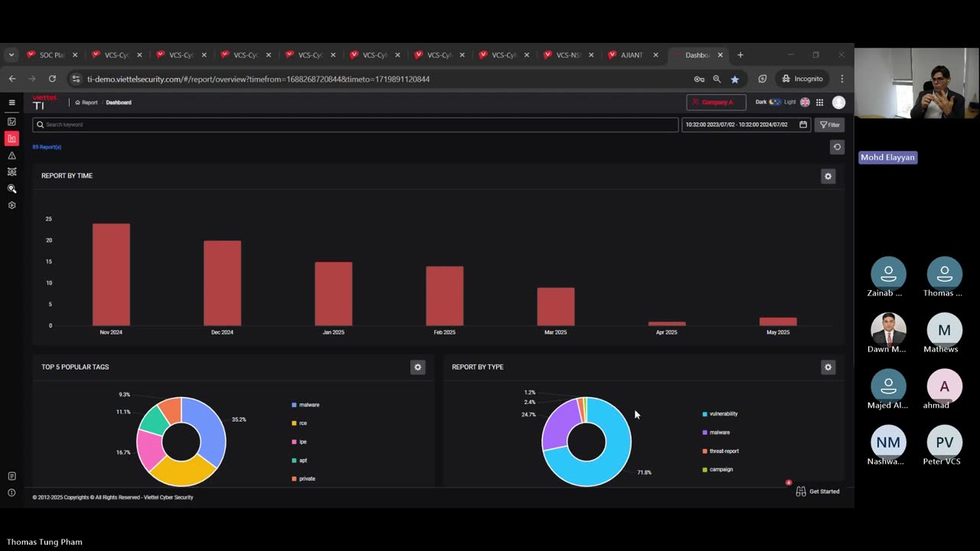This screenshot has height=551, width=980.
Task: Open the apps grid icon
Action: (x=820, y=103)
